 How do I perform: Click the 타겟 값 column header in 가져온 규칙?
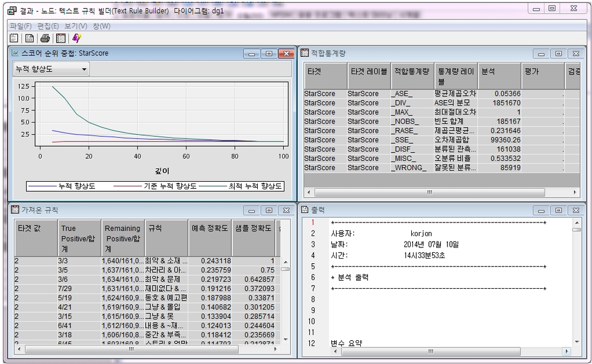click(36, 238)
